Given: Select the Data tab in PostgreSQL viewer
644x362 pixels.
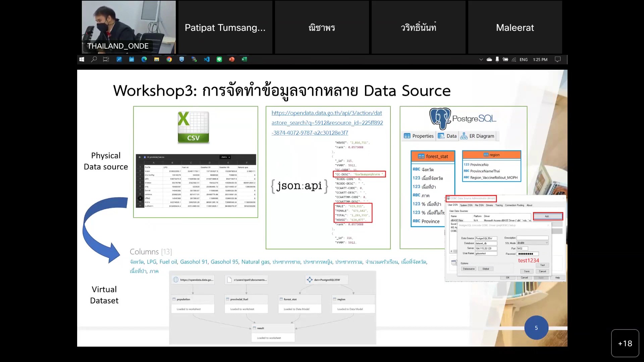Looking at the screenshot, I should tap(447, 136).
